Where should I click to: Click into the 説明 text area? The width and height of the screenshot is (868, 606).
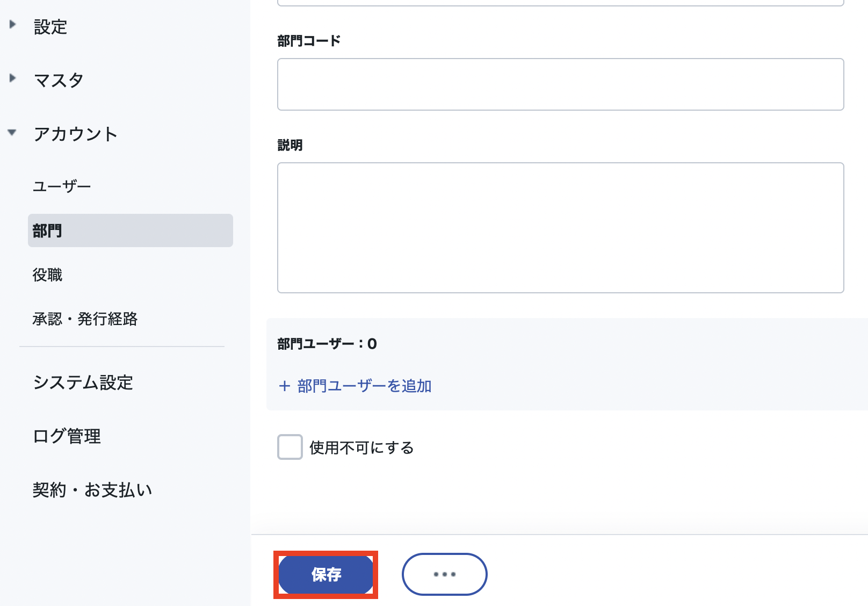[561, 228]
